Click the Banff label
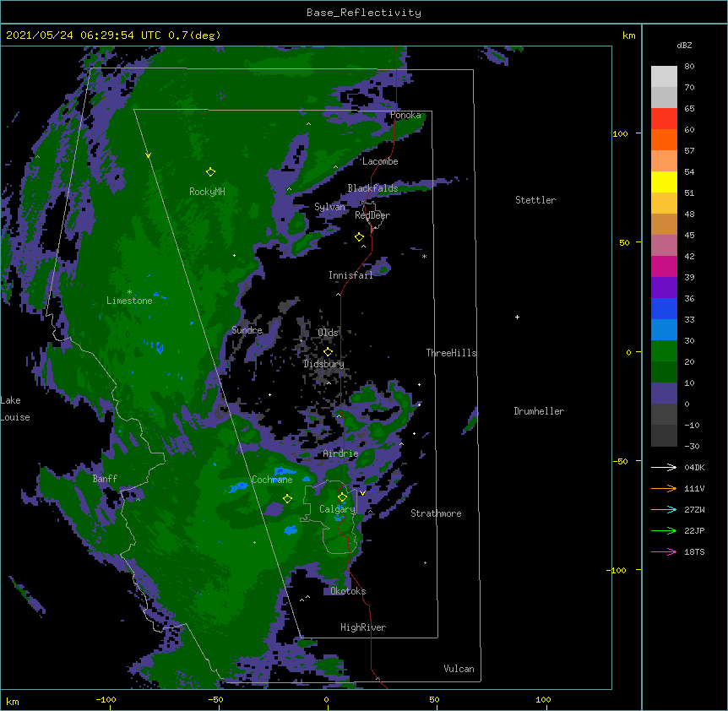 105,479
